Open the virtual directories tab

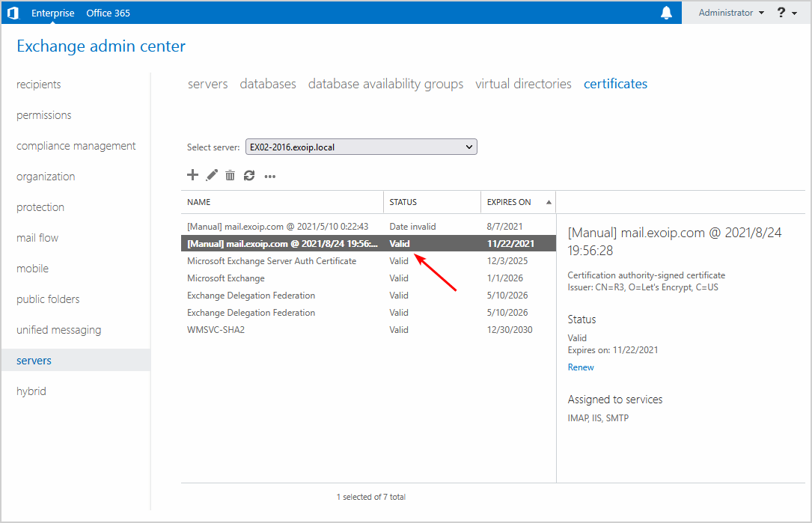coord(524,84)
